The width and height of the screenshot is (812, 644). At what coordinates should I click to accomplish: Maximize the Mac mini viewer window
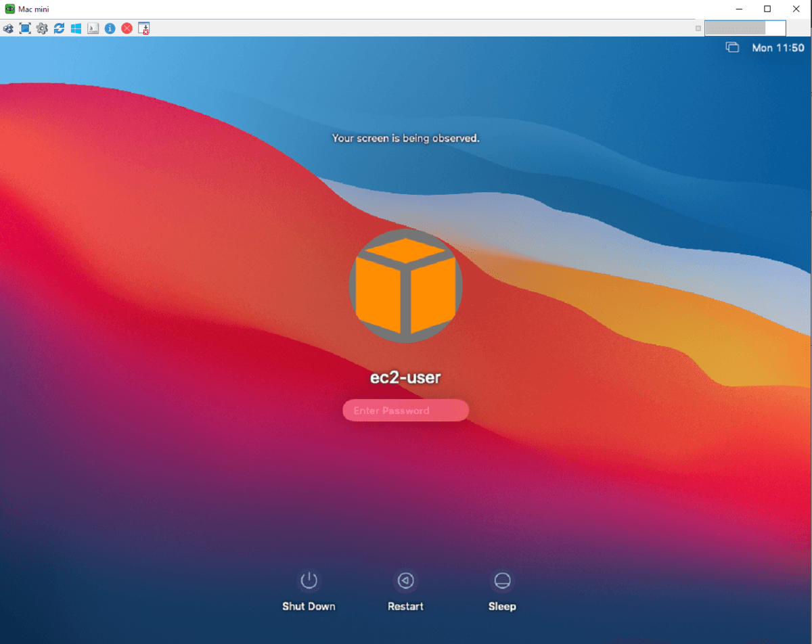767,9
